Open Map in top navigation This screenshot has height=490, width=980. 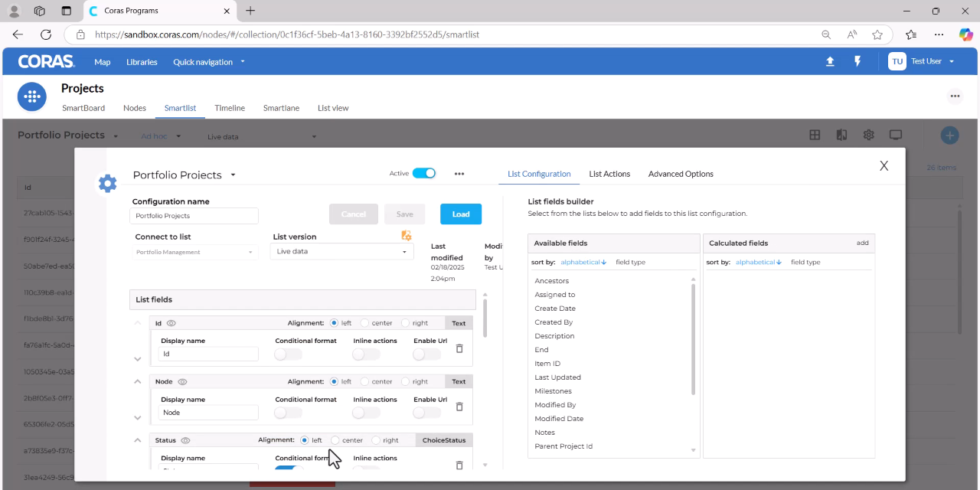[x=102, y=61]
